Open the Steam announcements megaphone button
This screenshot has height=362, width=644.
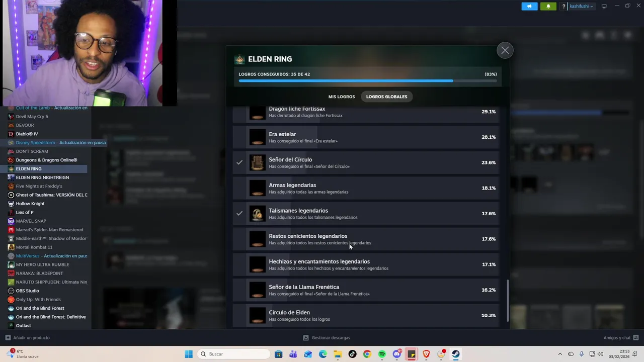click(529, 6)
